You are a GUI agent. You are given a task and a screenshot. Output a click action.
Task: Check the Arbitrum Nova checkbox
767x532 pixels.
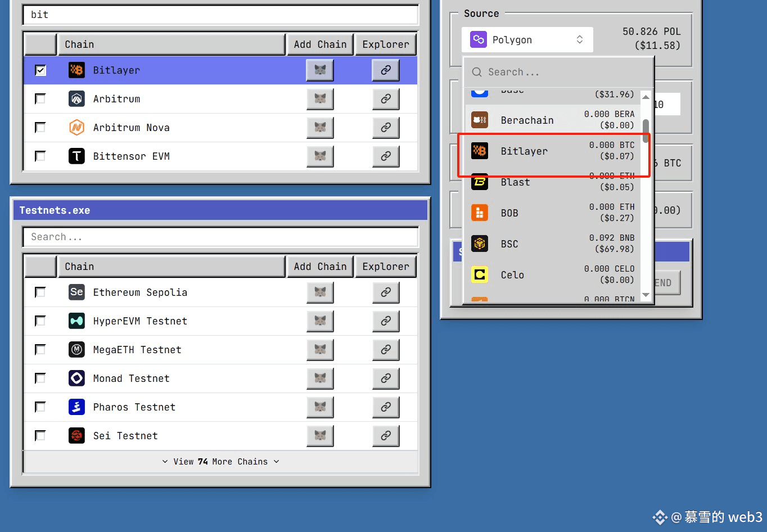[x=40, y=128]
